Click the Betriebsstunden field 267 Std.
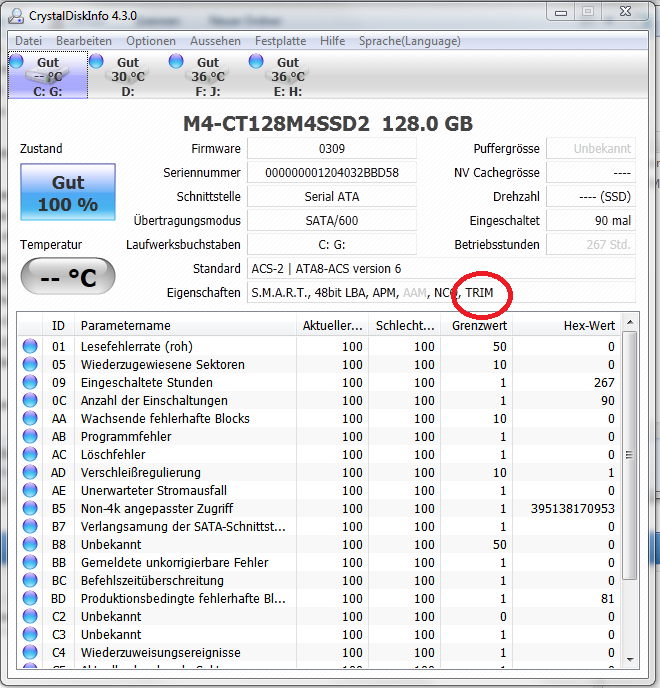Image resolution: width=660 pixels, height=688 pixels. click(x=591, y=244)
